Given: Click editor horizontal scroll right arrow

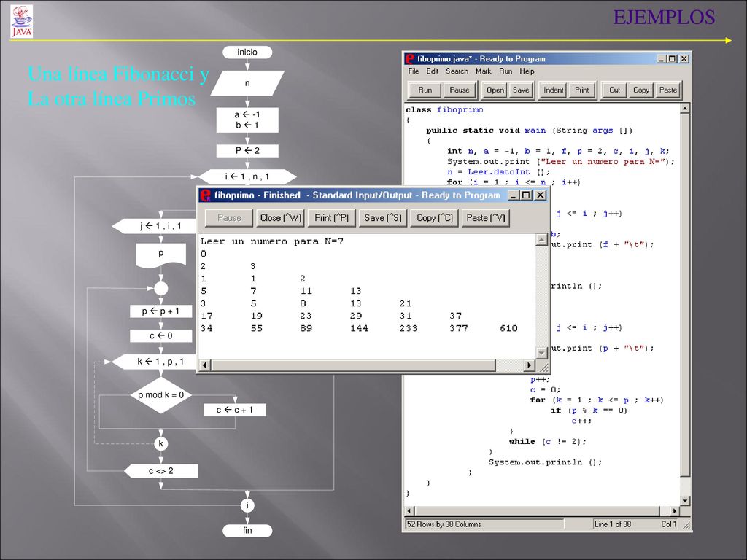Looking at the screenshot, I should point(674,511).
